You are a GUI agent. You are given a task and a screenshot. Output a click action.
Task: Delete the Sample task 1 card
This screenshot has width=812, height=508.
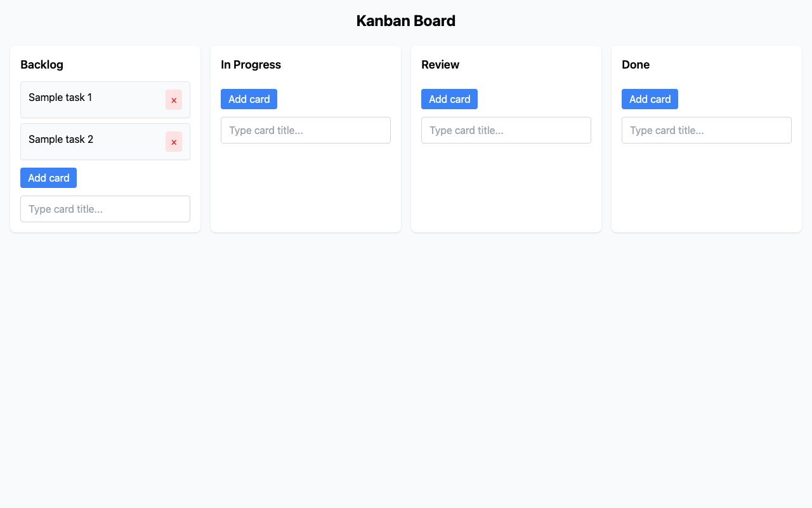click(174, 100)
